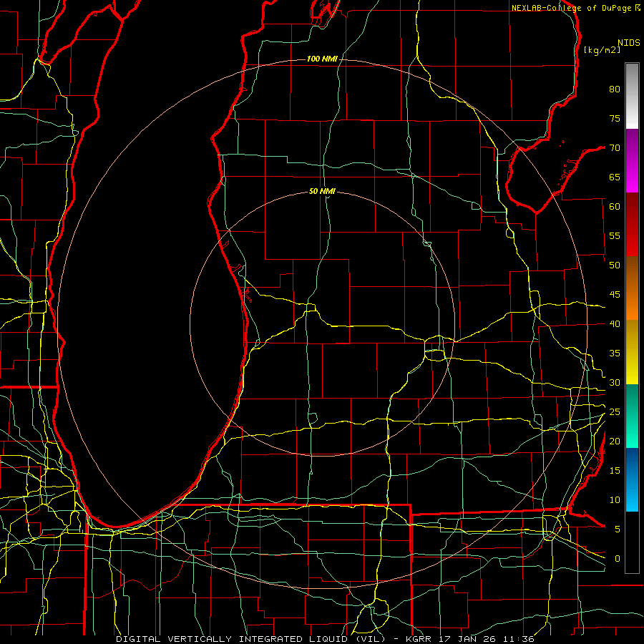Select the magenta band near 65
This screenshot has height=644, width=644.
point(632,179)
